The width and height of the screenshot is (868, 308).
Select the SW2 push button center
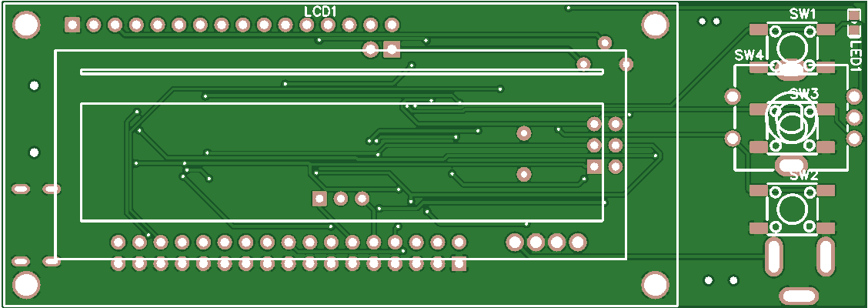(792, 208)
